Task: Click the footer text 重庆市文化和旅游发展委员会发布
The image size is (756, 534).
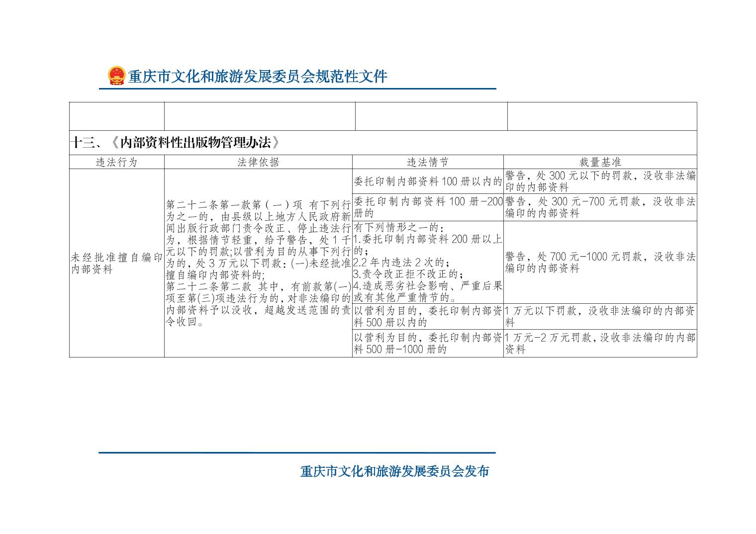Action: [x=394, y=471]
